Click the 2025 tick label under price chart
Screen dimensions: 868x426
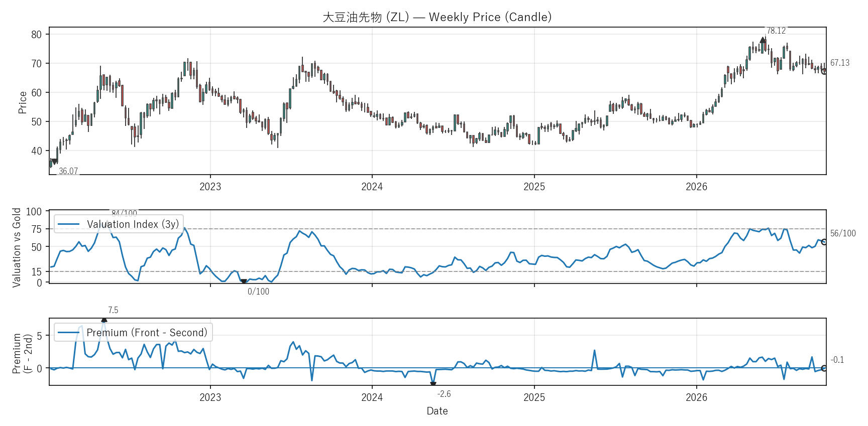click(x=534, y=187)
